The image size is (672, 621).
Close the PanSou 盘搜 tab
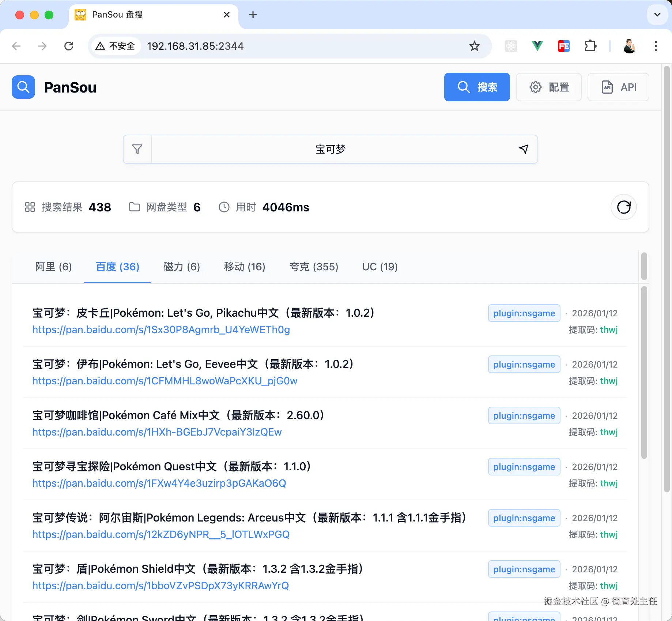coord(227,15)
